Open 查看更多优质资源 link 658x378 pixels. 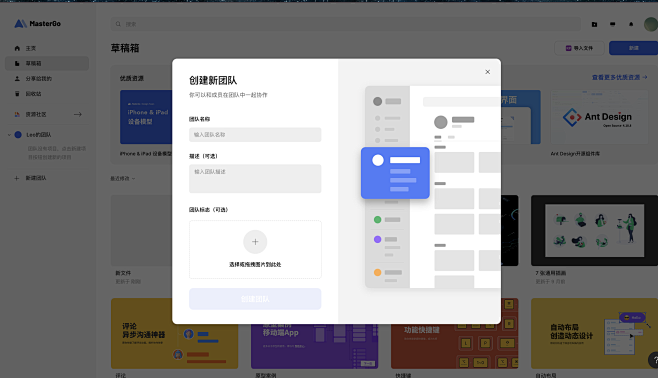619,77
